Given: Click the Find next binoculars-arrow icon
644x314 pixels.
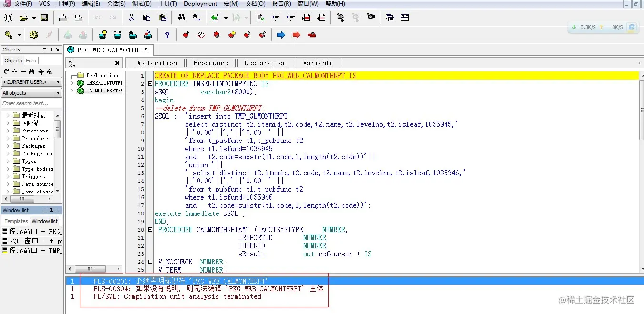Looking at the screenshot, I should coord(197,18).
